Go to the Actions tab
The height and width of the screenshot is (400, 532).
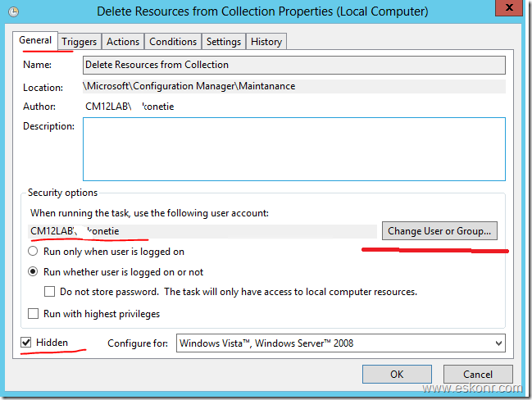tap(123, 42)
